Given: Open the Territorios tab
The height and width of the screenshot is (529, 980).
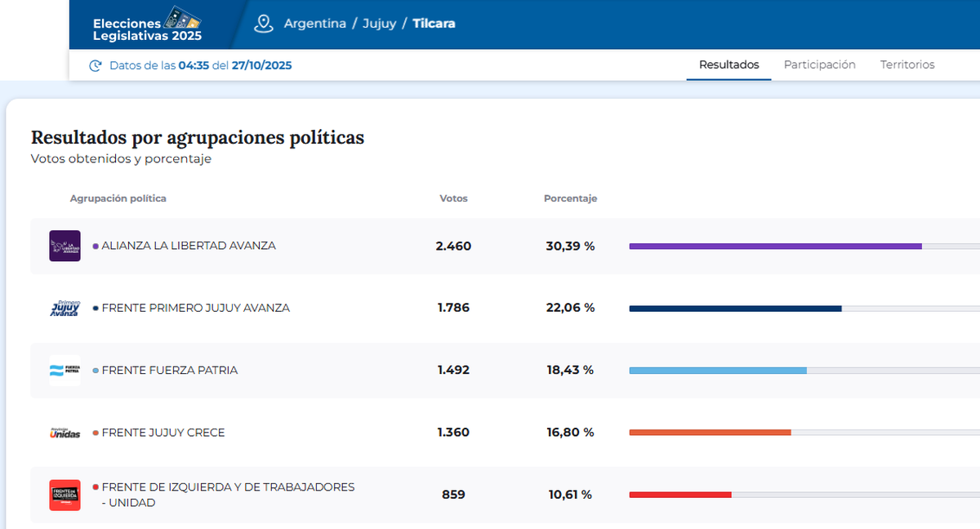Looking at the screenshot, I should point(906,64).
